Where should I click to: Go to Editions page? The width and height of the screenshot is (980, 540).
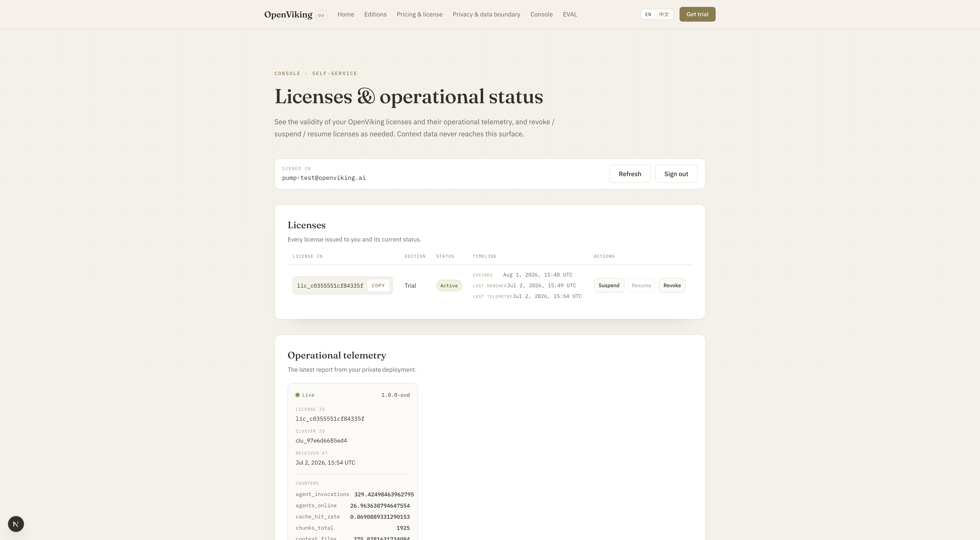(x=375, y=15)
